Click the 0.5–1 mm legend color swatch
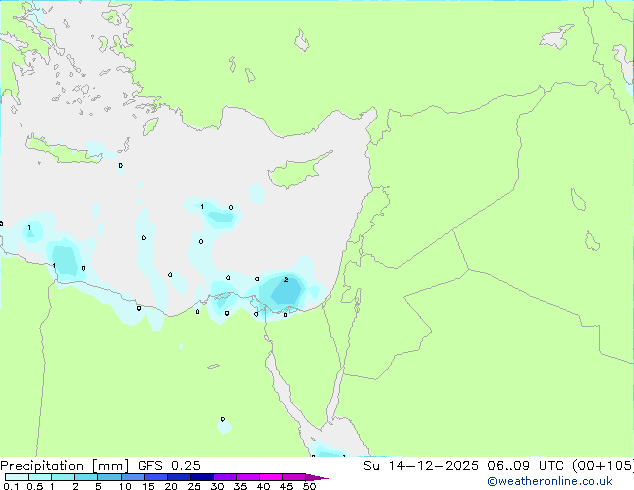This screenshot has width=634, height=490. [x=40, y=477]
